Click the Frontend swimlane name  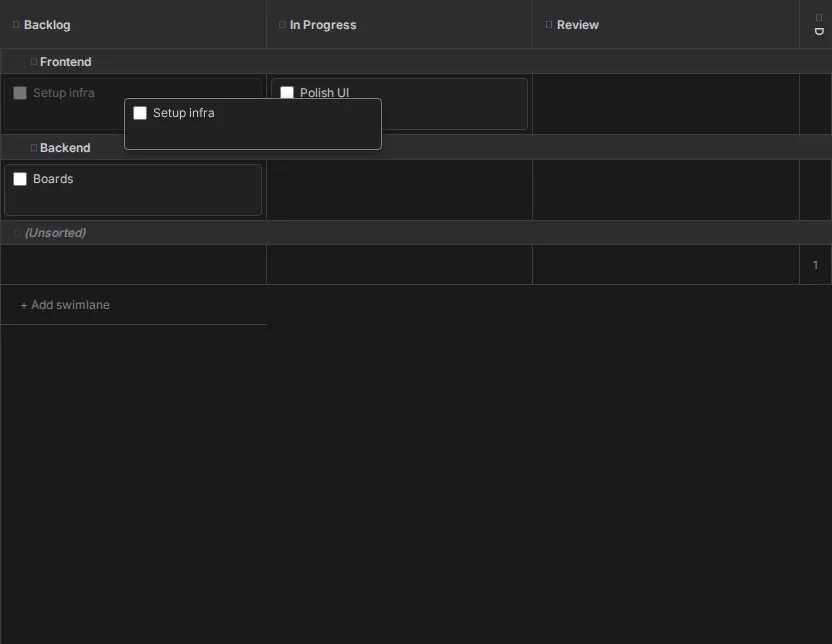[66, 62]
